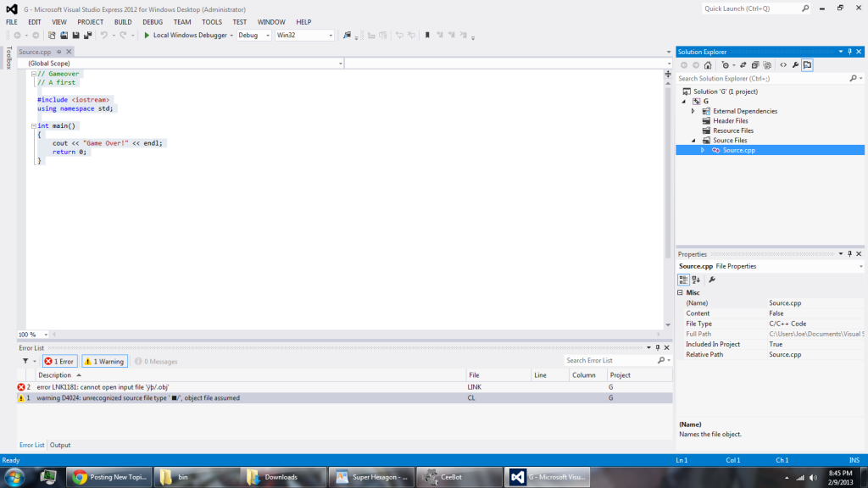Click the search magnifier in Solution Explorer
Screen dimensions: 868x488
[x=853, y=79]
